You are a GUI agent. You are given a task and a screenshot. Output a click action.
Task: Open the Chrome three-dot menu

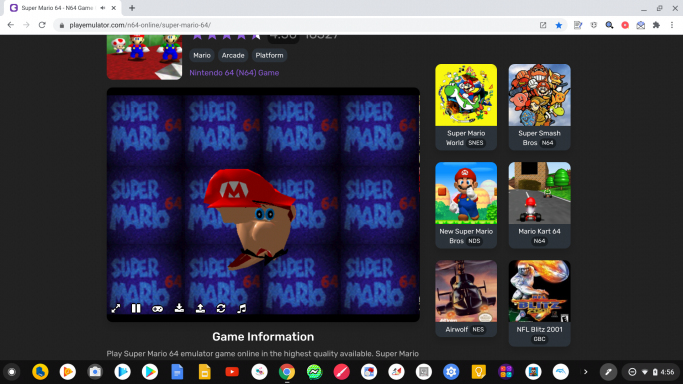(672, 25)
